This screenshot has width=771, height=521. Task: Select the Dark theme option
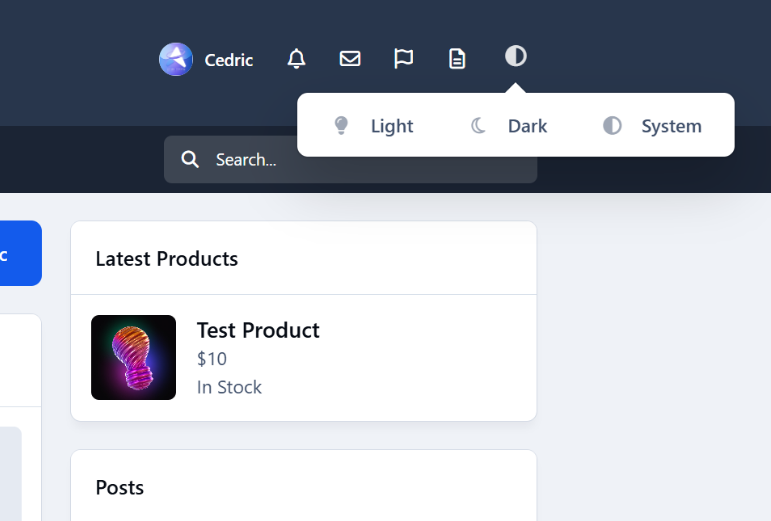tap(509, 126)
